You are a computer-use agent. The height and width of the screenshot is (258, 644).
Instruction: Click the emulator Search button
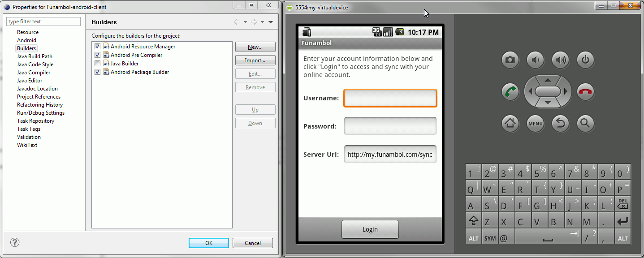[585, 123]
